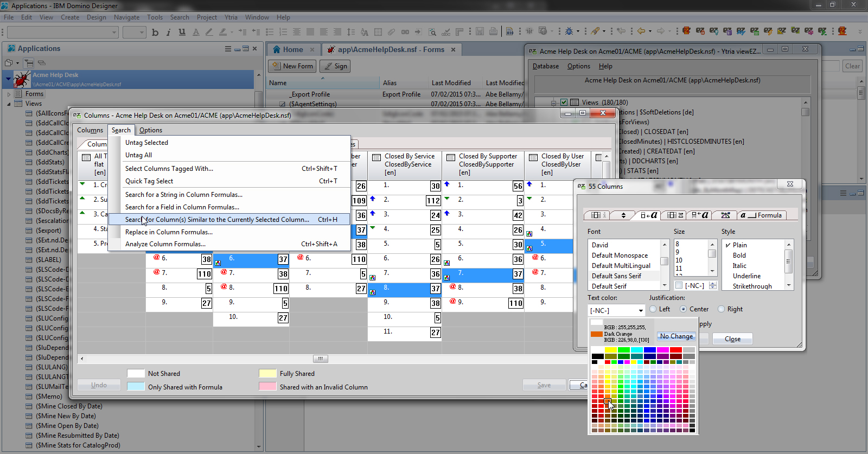The width and height of the screenshot is (868, 454).
Task: Select Italic in Style list
Action: [x=739, y=266]
